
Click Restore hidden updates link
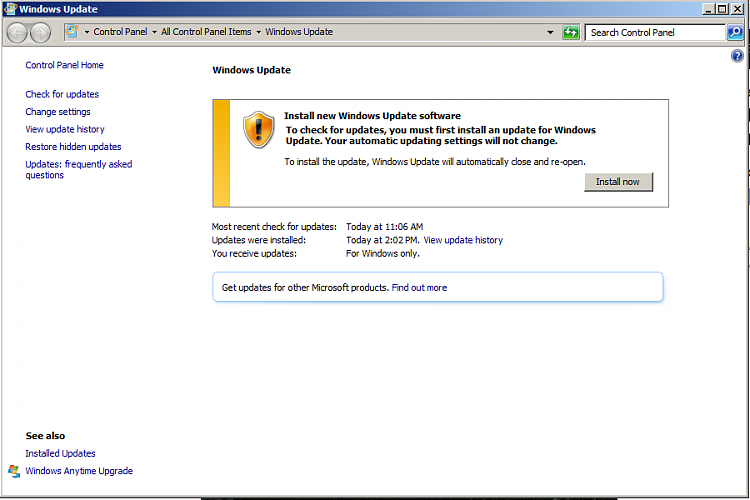tap(73, 147)
